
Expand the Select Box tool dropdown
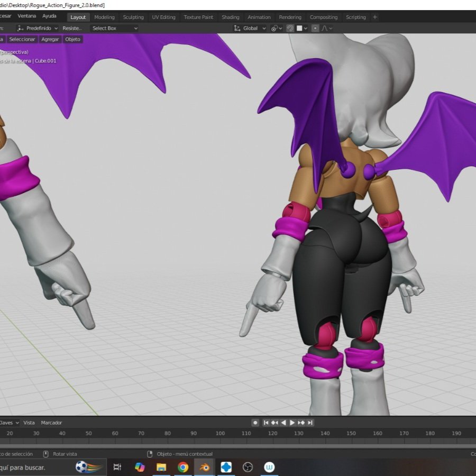(114, 28)
